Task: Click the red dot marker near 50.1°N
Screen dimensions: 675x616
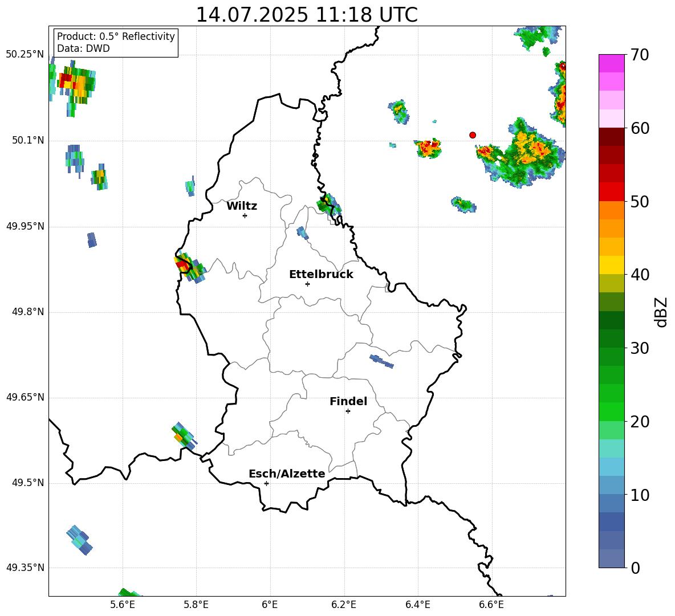Action: point(473,135)
